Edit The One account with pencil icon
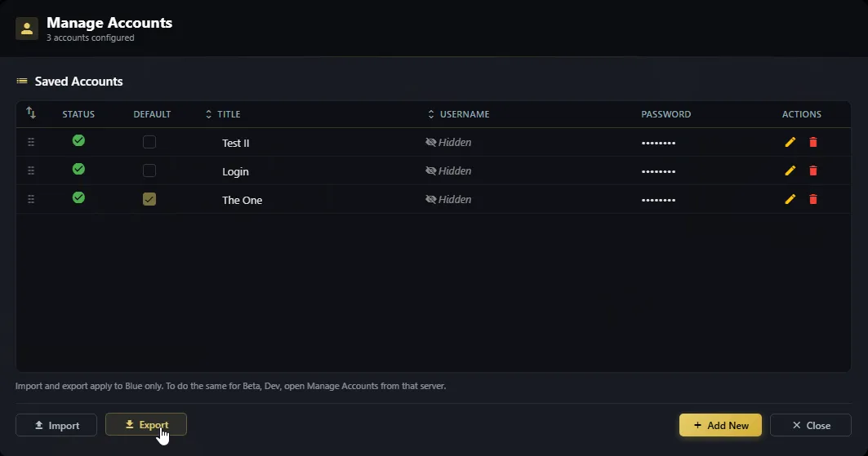868x456 pixels. click(x=790, y=199)
